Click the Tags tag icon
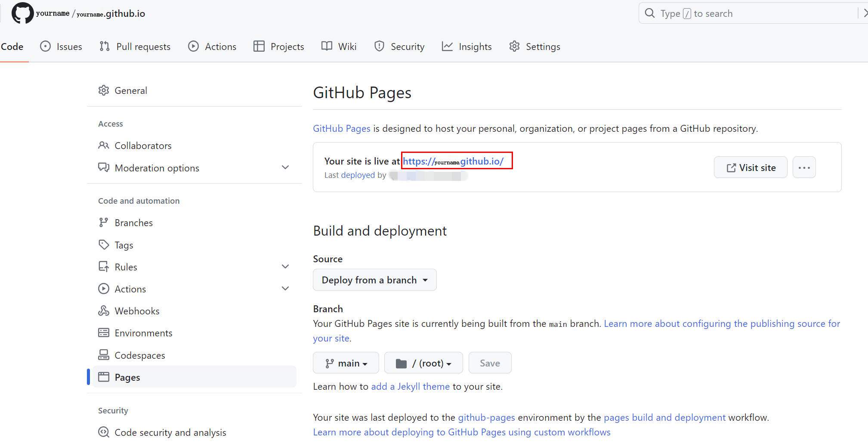 [x=104, y=245]
